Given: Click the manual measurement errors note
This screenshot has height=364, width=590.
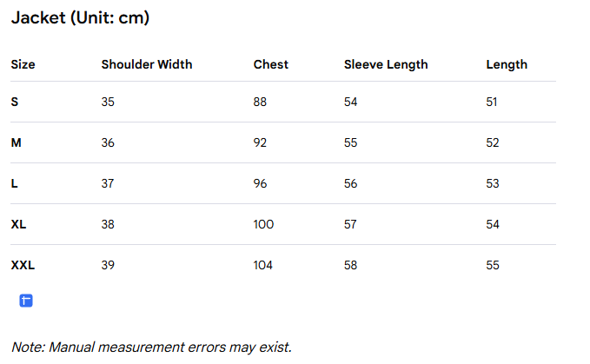Looking at the screenshot, I should [x=152, y=347].
